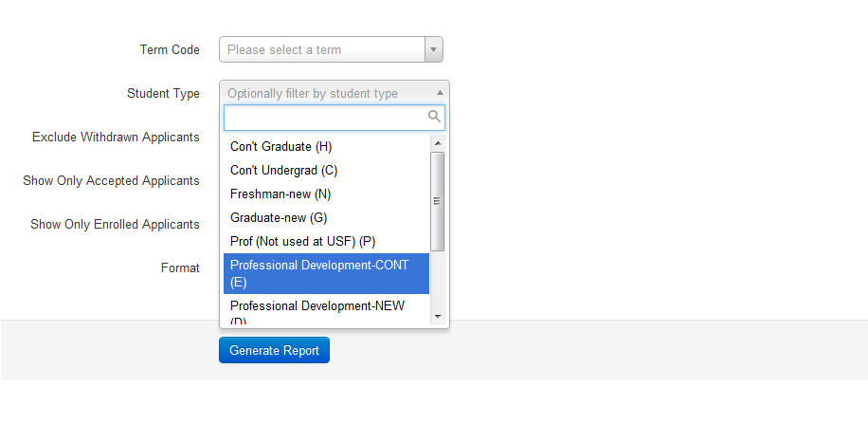Pick Freshman-new (N) from the list
This screenshot has height=424, width=868.
click(280, 194)
